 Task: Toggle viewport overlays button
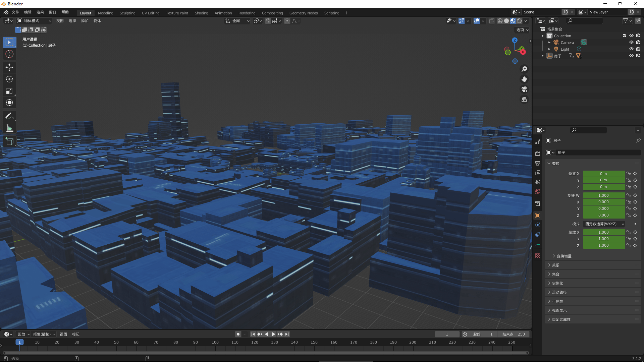click(476, 21)
